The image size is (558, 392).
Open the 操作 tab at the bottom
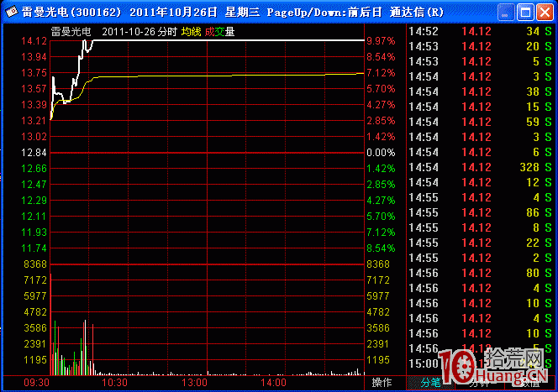point(382,383)
